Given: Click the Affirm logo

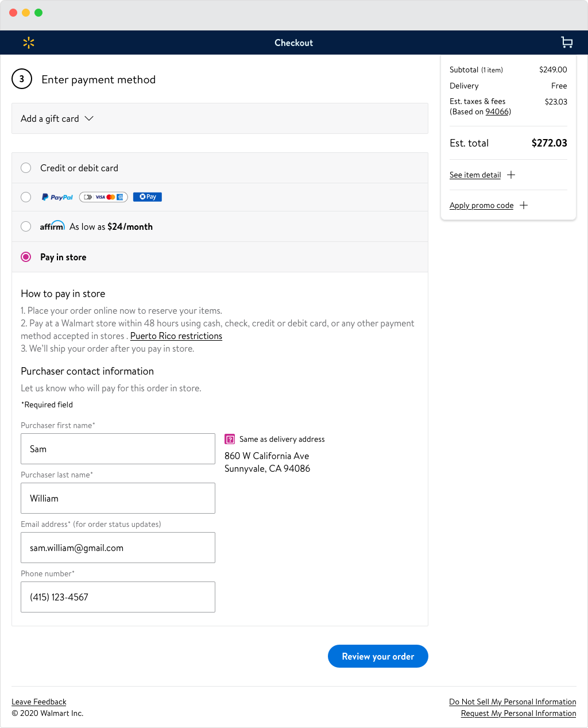Looking at the screenshot, I should point(52,226).
